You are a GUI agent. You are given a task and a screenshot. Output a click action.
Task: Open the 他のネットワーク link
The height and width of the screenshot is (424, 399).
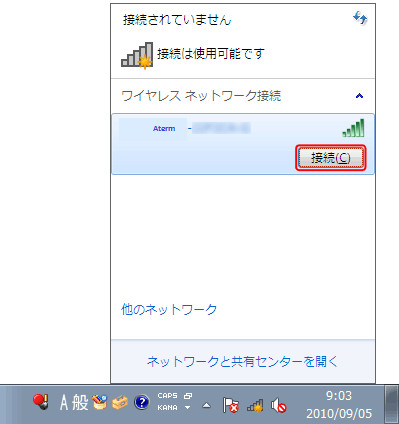(x=169, y=310)
